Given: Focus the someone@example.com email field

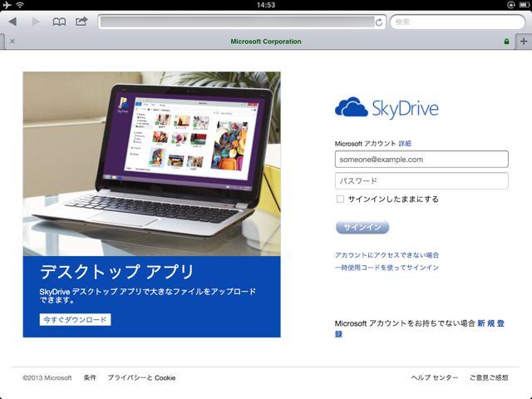Looking at the screenshot, I should click(x=421, y=159).
